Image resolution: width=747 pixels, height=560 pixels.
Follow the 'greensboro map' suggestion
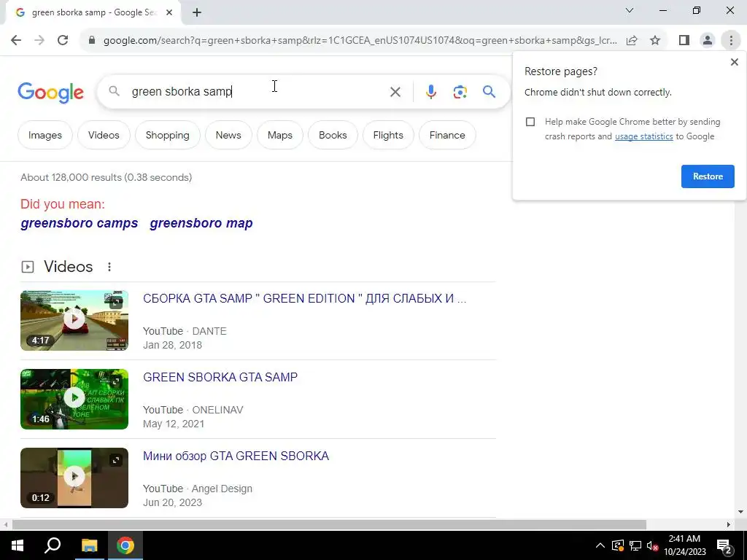coord(201,223)
